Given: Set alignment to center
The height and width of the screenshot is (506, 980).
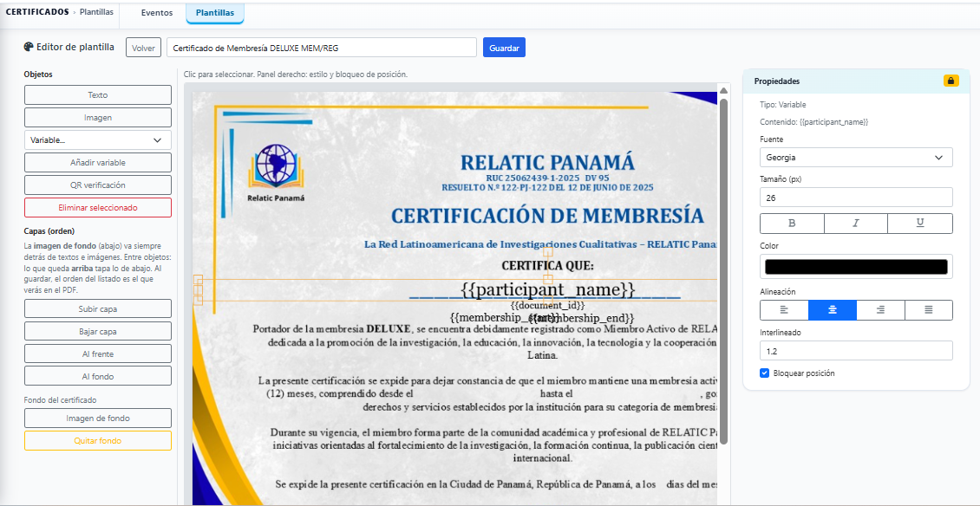Looking at the screenshot, I should coord(833,310).
